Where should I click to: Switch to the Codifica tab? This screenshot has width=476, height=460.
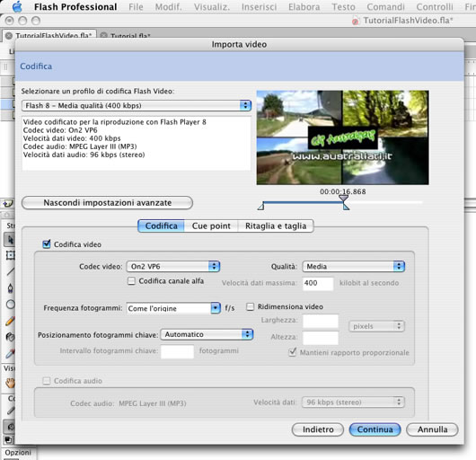161,226
